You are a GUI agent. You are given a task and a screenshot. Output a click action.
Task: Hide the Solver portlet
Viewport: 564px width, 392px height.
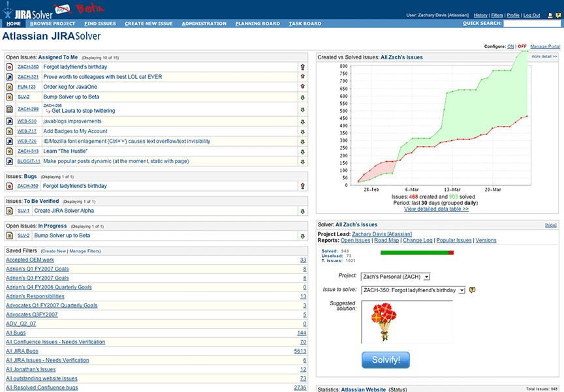tap(551, 224)
